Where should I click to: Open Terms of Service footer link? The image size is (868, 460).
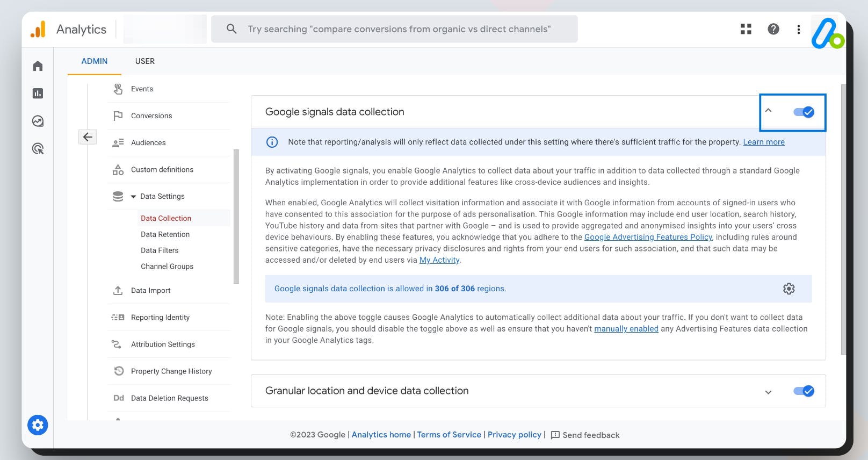tap(449, 435)
